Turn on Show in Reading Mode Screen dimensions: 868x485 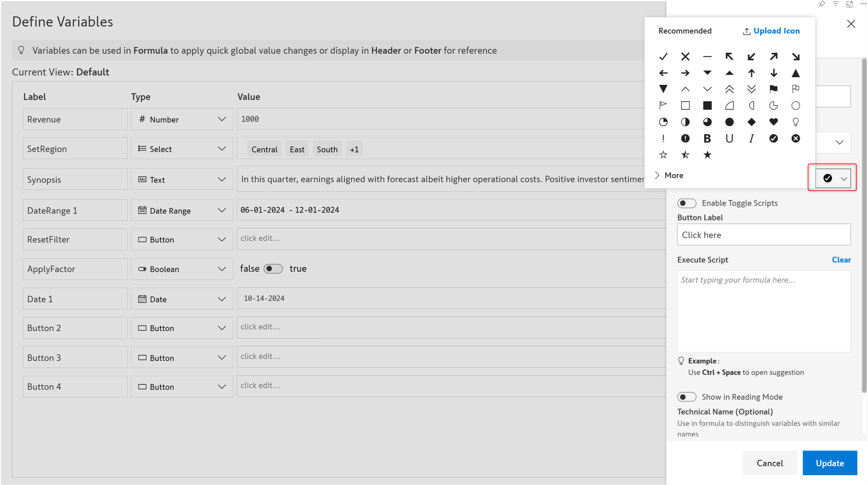pos(686,397)
